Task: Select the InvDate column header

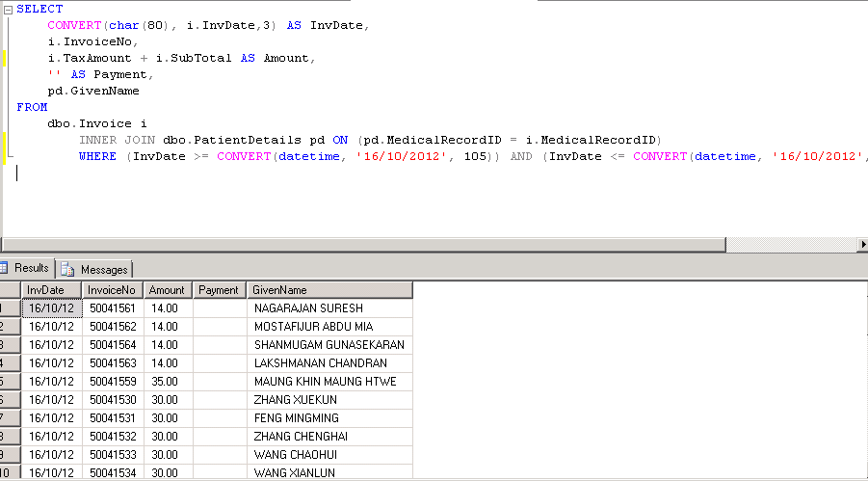Action: [51, 290]
